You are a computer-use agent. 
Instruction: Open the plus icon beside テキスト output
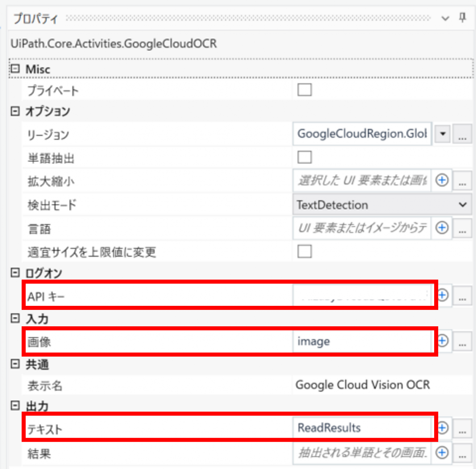pyautogui.click(x=443, y=428)
